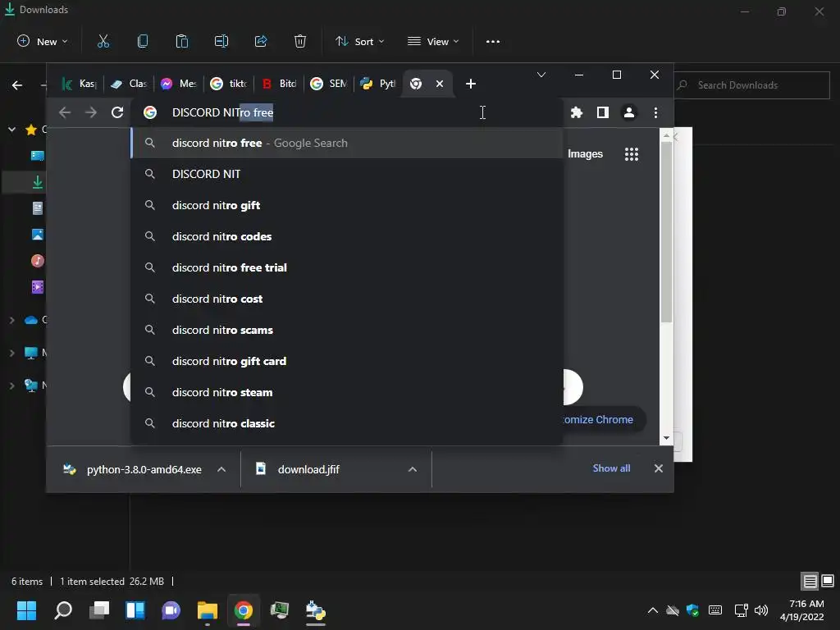Click the Cut icon in Explorer toolbar

[x=103, y=41]
